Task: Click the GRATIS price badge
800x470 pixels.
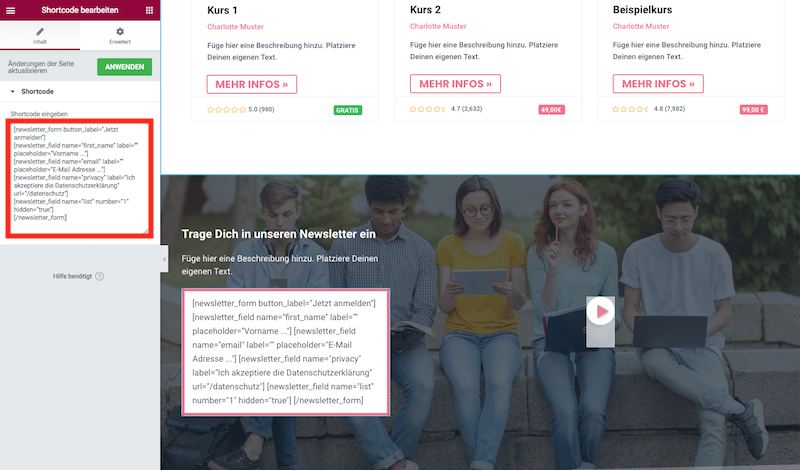Action: click(347, 110)
